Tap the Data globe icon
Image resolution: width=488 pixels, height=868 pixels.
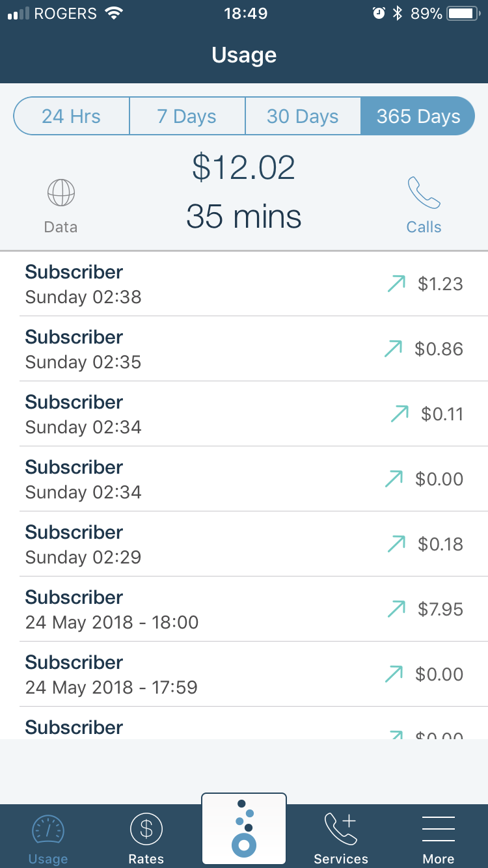coord(61,193)
